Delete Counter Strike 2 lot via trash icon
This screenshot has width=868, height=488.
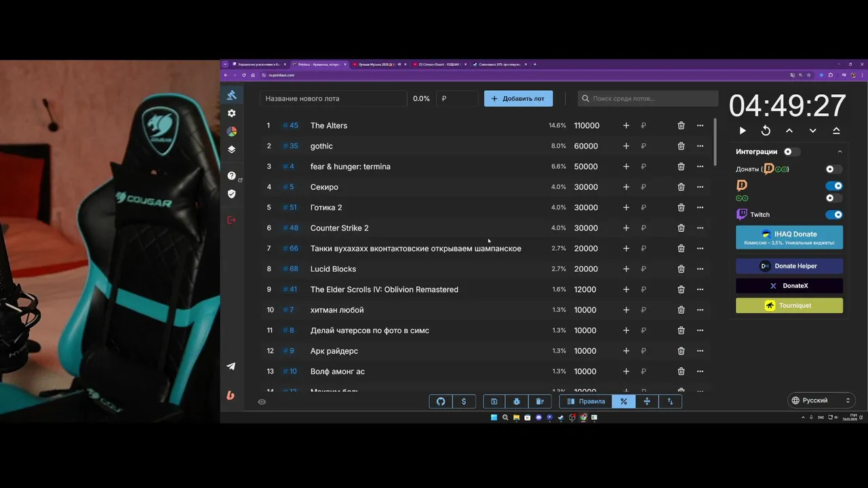[681, 228]
